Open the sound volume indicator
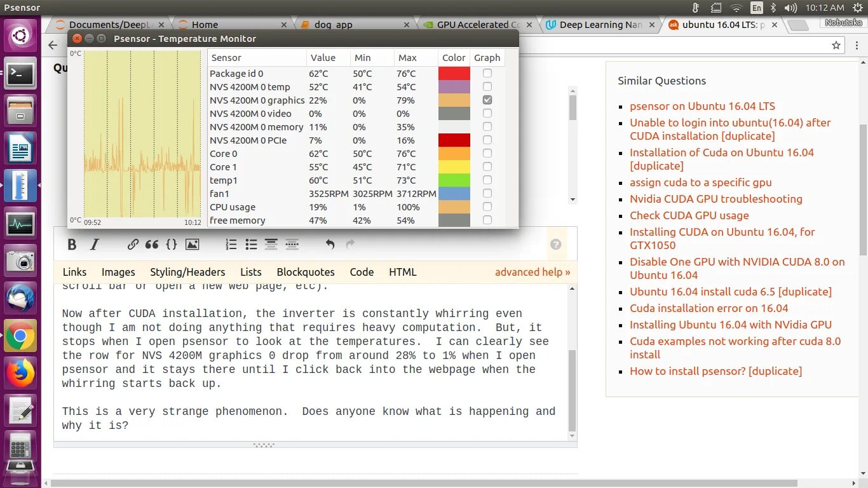 (x=790, y=8)
